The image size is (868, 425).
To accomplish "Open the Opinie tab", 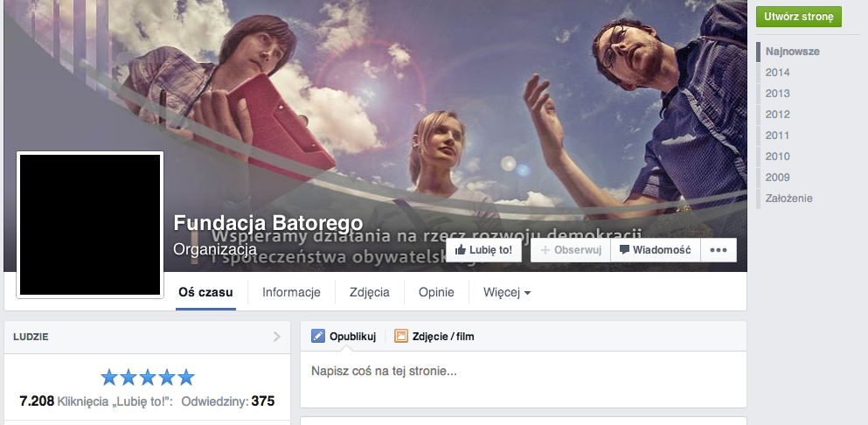I will click(435, 293).
